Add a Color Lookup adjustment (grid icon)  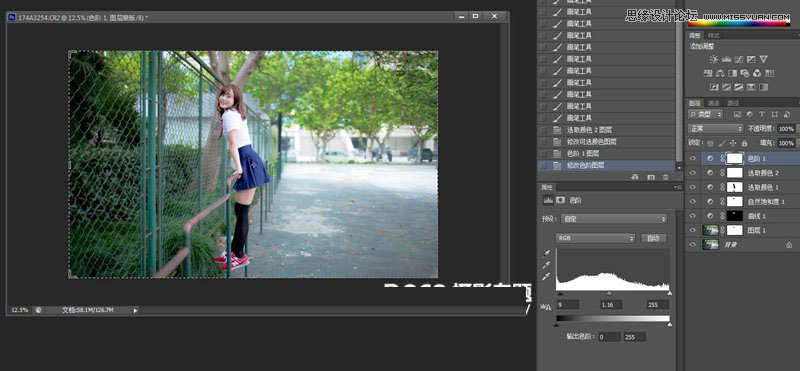(769, 73)
